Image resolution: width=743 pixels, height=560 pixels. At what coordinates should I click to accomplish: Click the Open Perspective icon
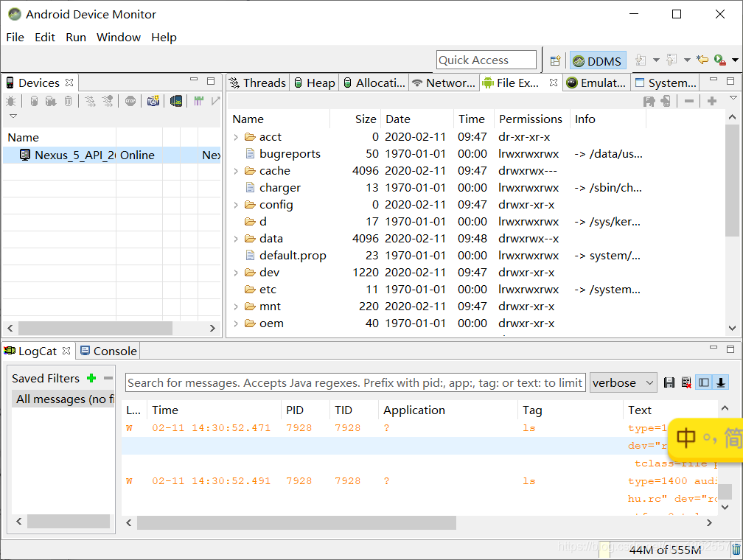point(555,60)
